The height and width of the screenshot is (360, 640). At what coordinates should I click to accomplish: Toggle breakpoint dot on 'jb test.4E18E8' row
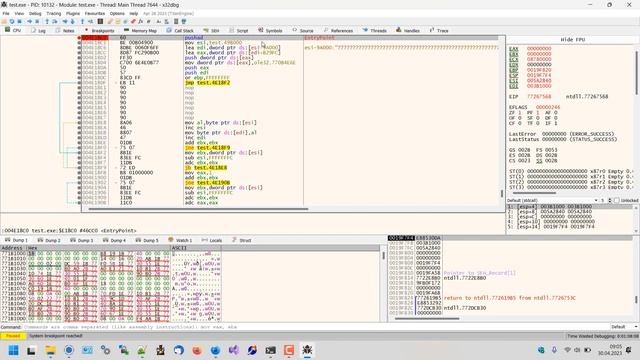79,167
